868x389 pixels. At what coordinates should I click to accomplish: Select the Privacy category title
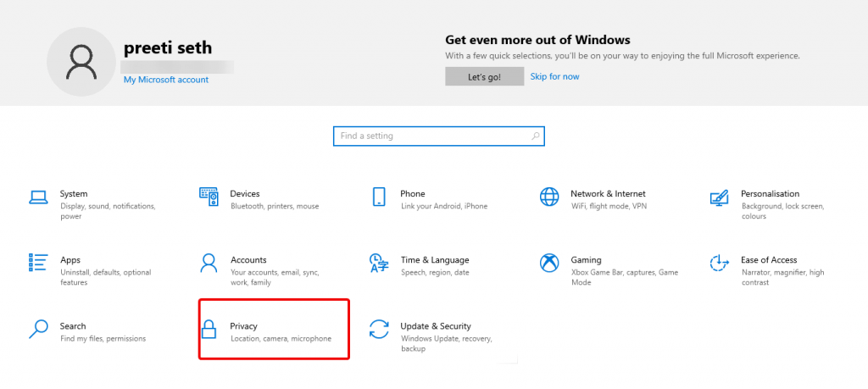[244, 326]
